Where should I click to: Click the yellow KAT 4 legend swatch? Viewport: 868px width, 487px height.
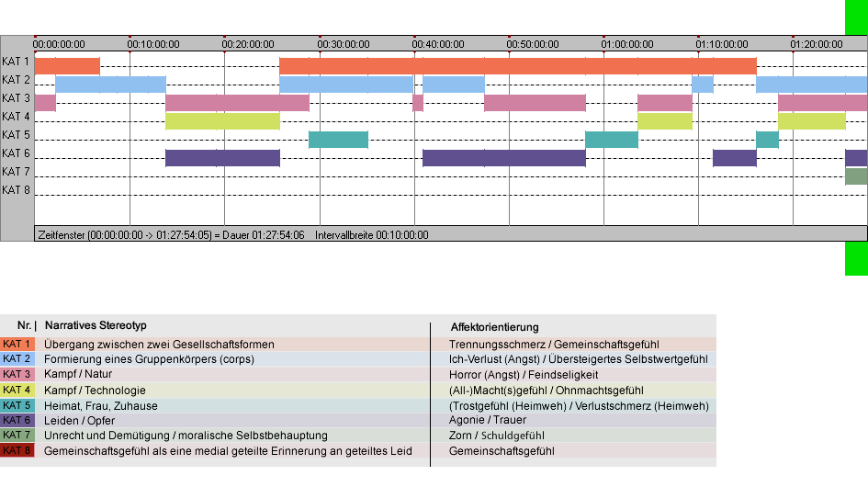(x=17, y=390)
